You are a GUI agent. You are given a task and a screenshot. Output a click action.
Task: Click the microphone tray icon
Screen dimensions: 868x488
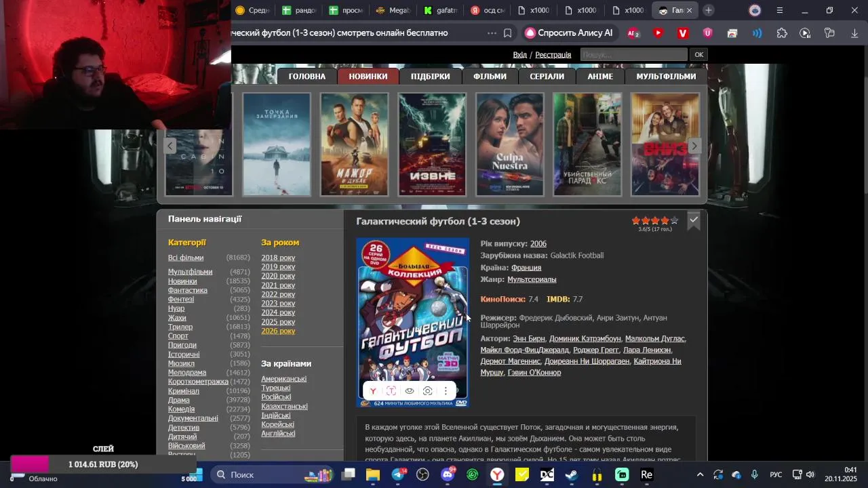click(x=755, y=474)
